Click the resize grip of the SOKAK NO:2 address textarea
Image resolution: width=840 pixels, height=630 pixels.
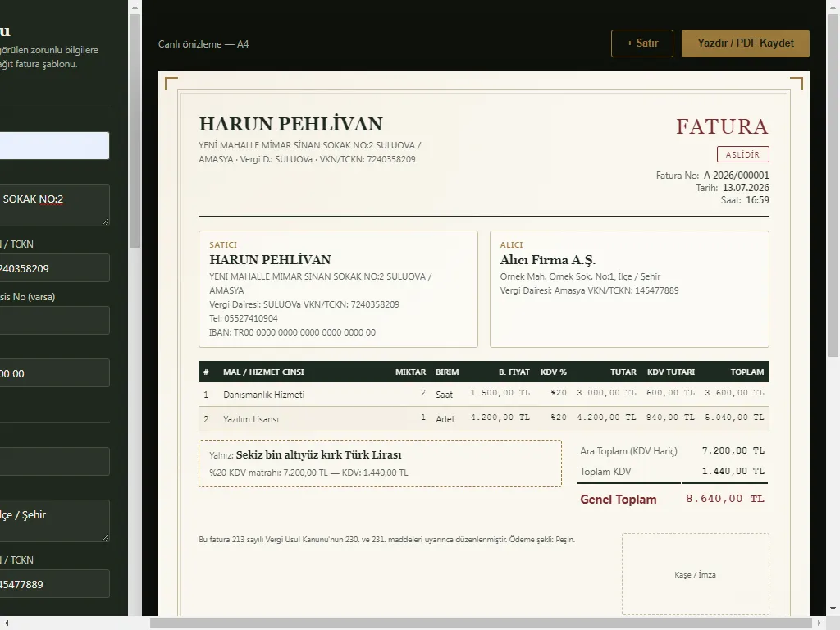[106, 221]
